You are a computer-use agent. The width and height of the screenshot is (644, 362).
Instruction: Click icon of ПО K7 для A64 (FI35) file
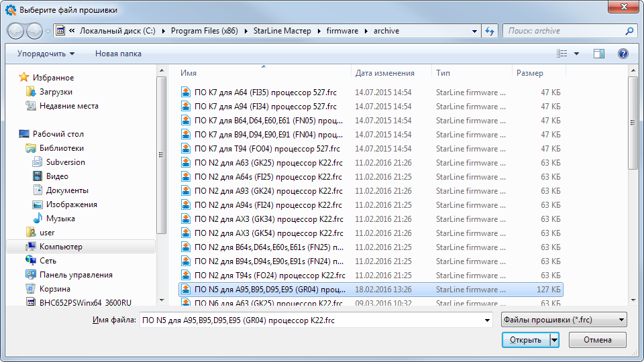[186, 93]
